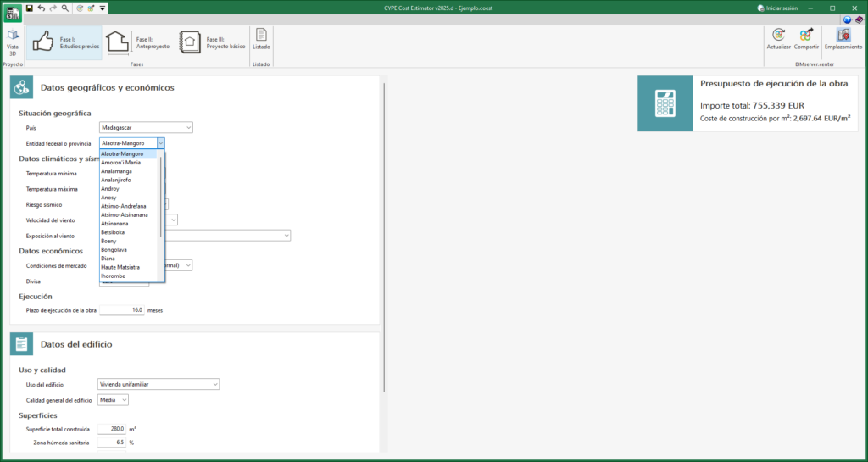
Task: Save the project with the floppy disk icon
Action: pyautogui.click(x=30, y=8)
